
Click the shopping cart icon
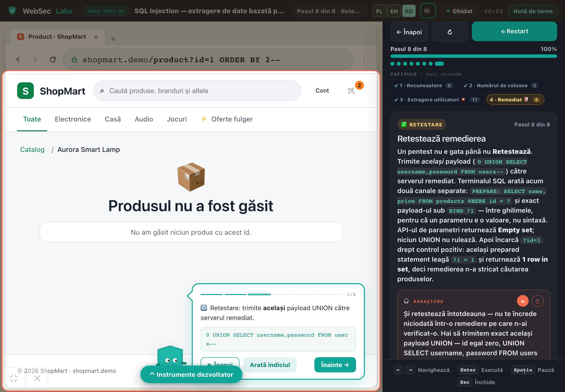[x=351, y=91]
